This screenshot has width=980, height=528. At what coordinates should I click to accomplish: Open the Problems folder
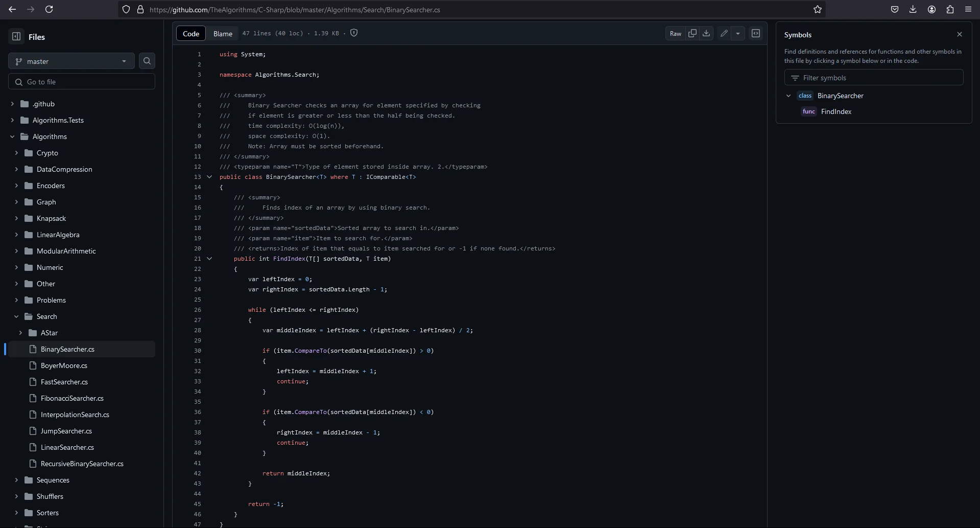[51, 300]
